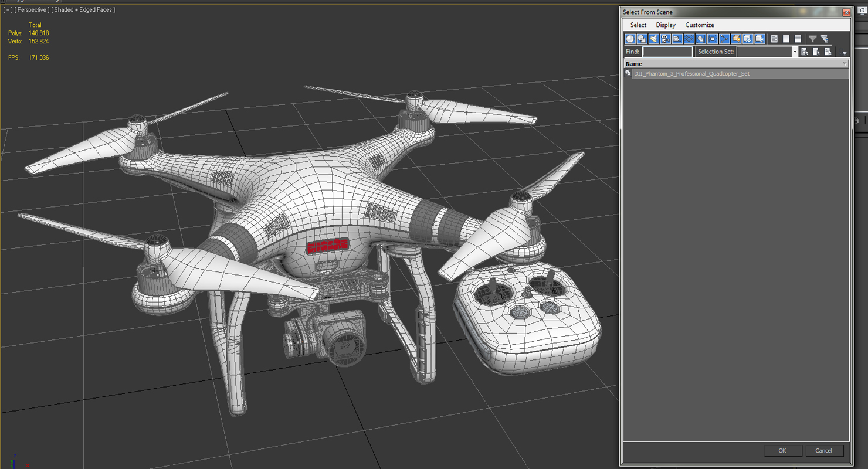The image size is (868, 469).
Task: Click the Find input field
Action: click(x=667, y=52)
